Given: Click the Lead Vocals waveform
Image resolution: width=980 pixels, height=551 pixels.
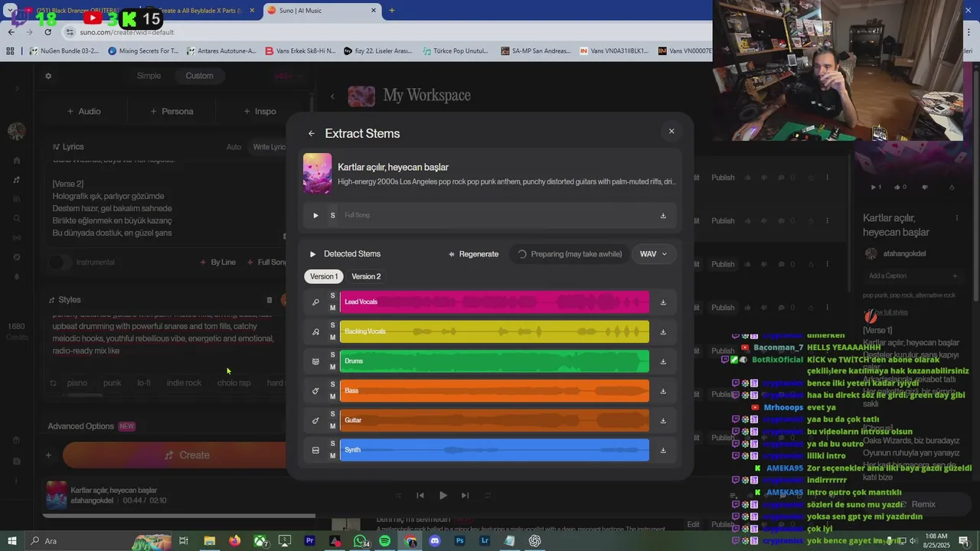Looking at the screenshot, I should (x=495, y=302).
